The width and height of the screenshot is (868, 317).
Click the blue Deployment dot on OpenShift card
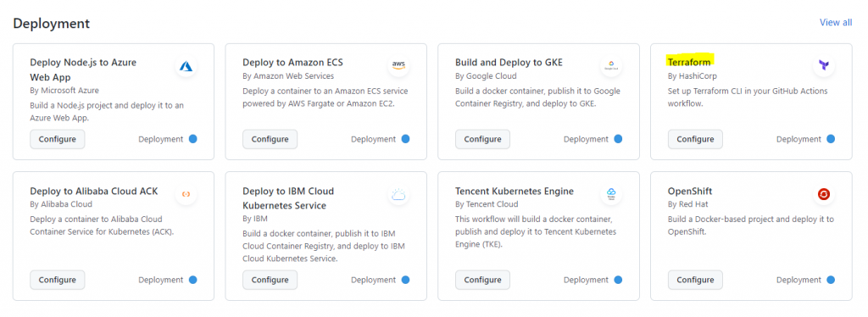(831, 280)
